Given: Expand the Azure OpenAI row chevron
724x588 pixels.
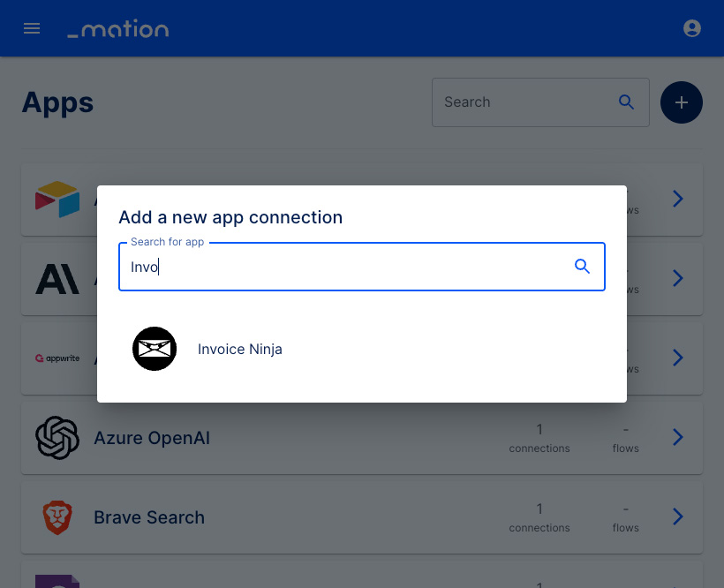Looking at the screenshot, I should coord(677,437).
